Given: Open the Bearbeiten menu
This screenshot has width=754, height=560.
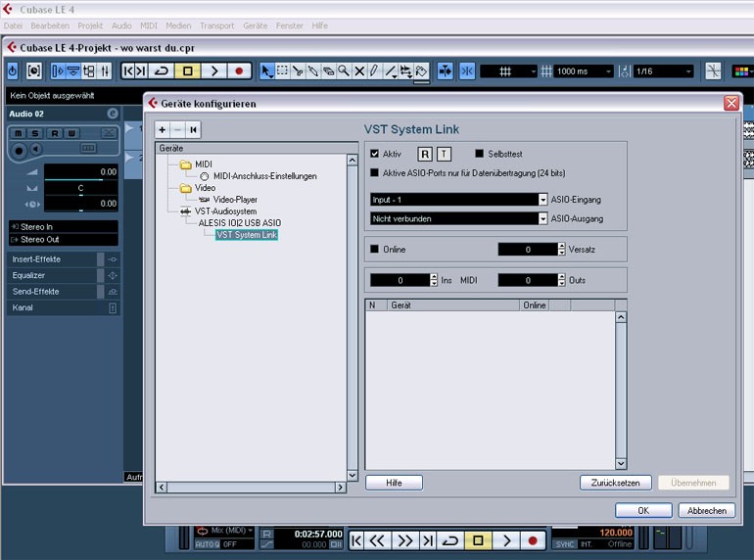Looking at the screenshot, I should (50, 25).
